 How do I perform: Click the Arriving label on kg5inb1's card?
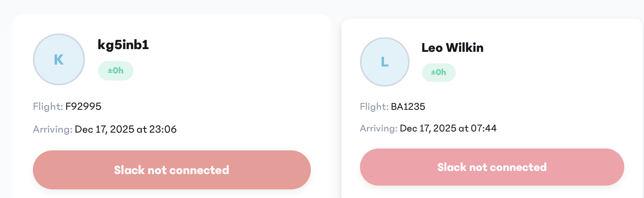[x=52, y=129]
